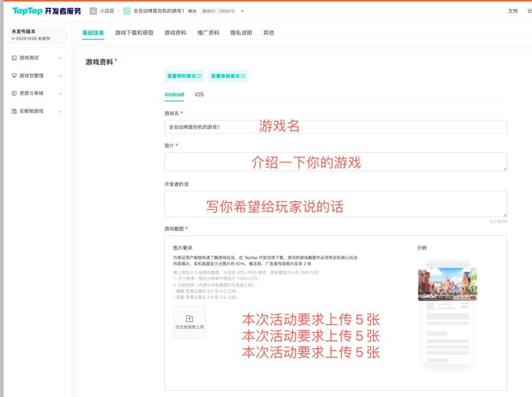Expand the 买断制游戏 menu chevron
The height and width of the screenshot is (397, 532).
[61, 111]
